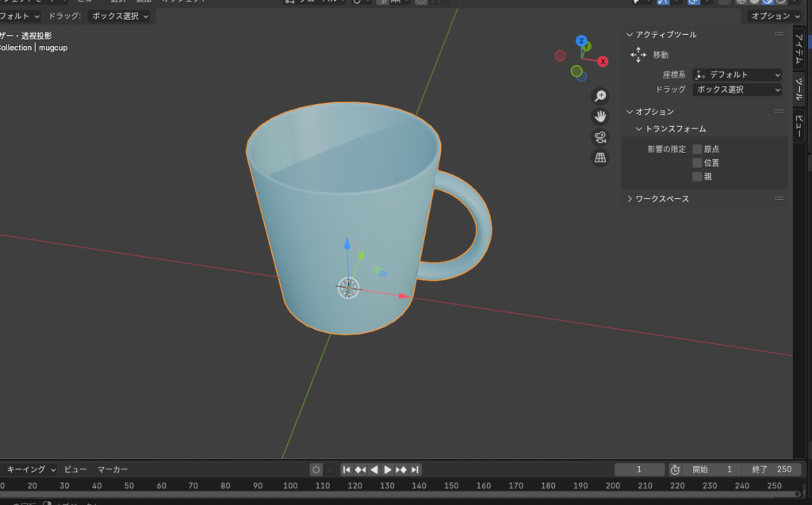Enable the 位置 checkbox

click(x=698, y=163)
